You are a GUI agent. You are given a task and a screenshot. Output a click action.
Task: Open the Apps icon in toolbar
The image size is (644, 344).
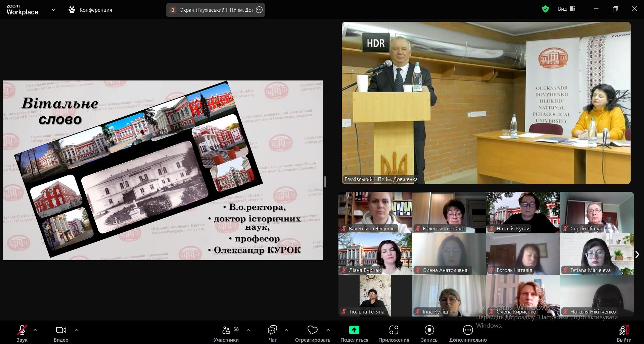[394, 330]
